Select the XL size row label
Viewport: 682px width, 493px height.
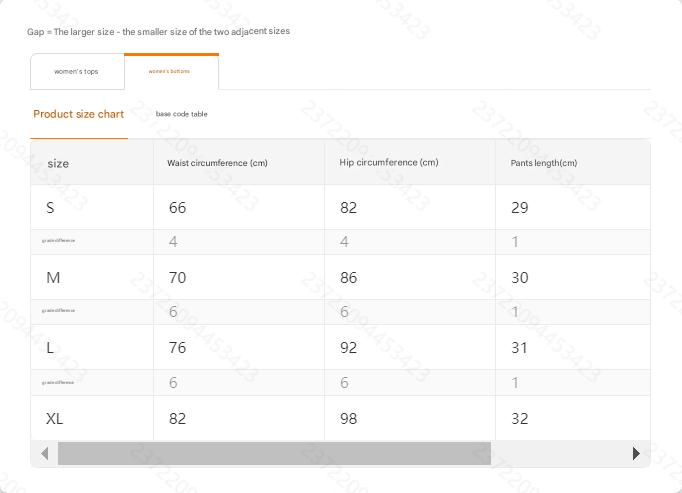54,419
